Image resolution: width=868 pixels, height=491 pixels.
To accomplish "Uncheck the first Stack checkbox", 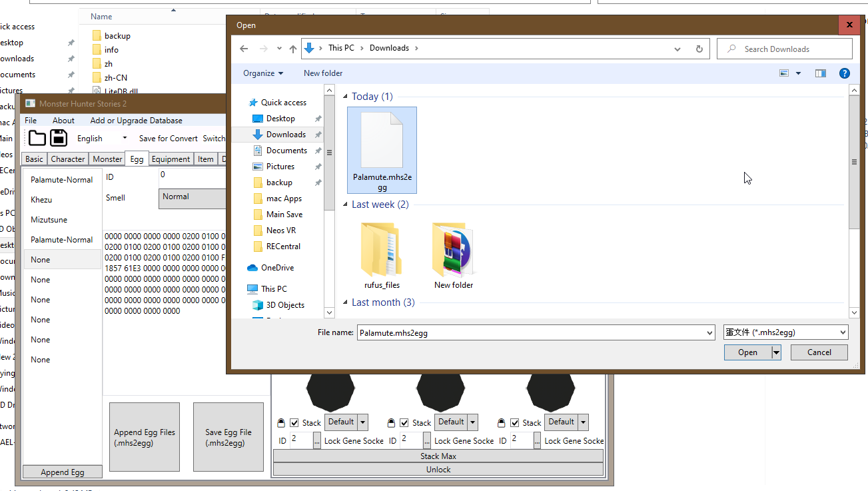I will 294,422.
